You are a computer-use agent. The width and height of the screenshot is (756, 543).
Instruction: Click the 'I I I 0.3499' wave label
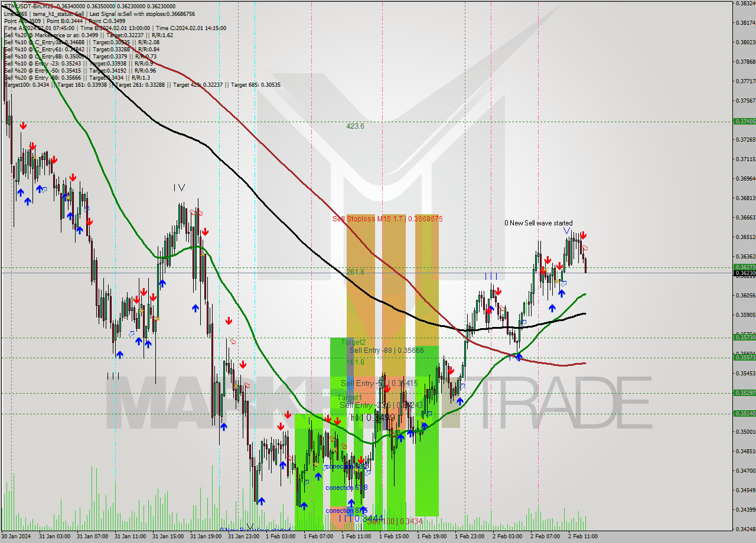point(373,417)
